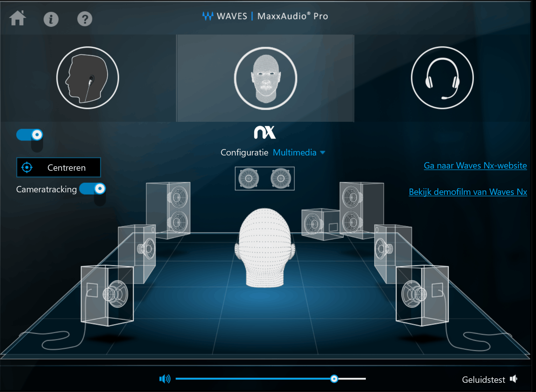536x392 pixels.
Task: Select the rear left speaker
Action: [107, 296]
